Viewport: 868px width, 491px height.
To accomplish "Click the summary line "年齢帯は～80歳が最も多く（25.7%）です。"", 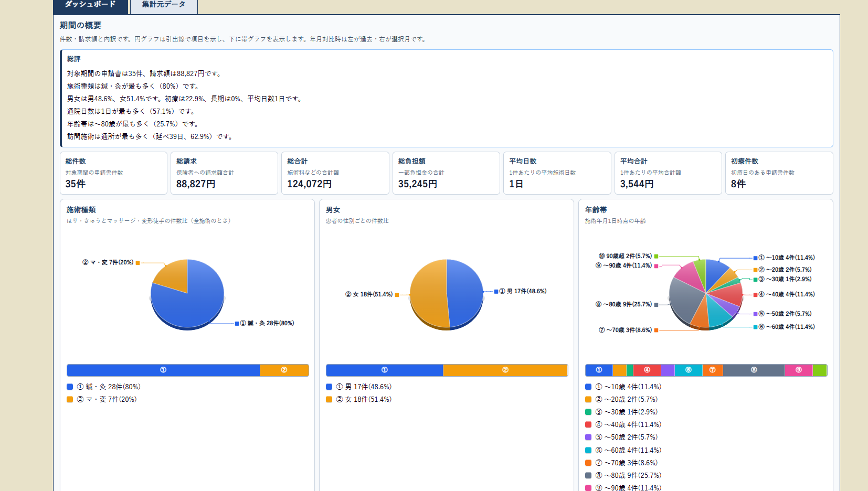I will [133, 124].
